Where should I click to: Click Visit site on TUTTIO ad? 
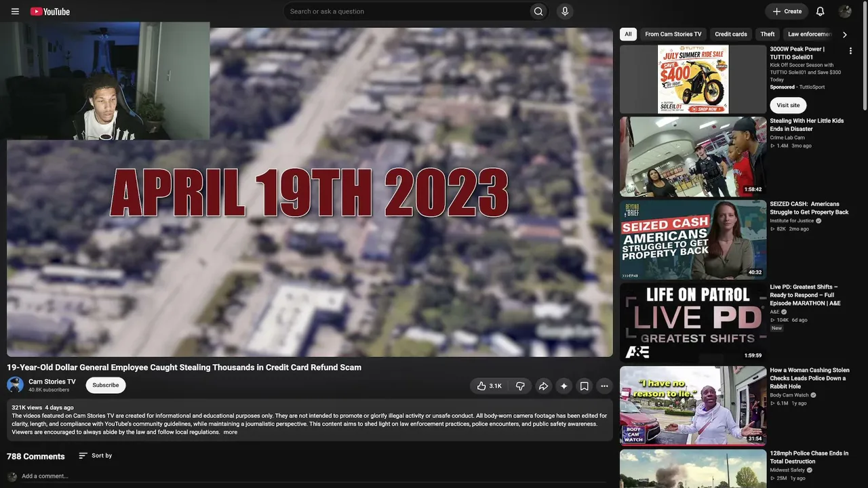coord(788,105)
